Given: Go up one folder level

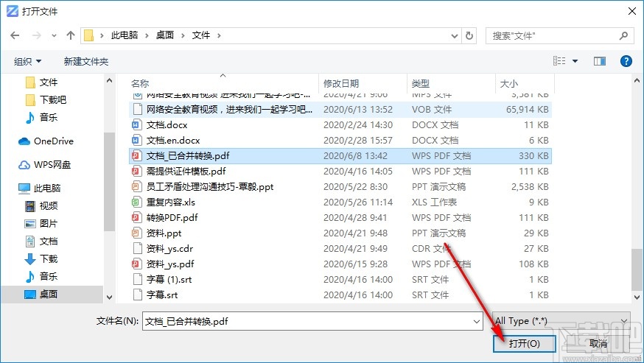Looking at the screenshot, I should click(x=71, y=36).
